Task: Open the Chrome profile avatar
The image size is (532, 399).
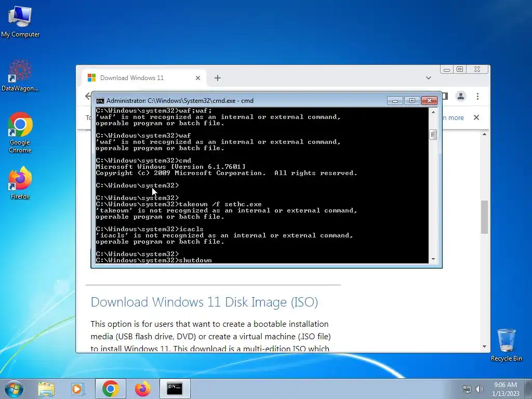Action: [461, 96]
